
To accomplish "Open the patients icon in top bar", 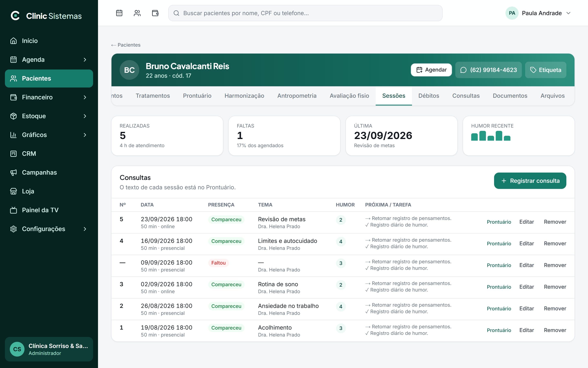I will click(137, 13).
